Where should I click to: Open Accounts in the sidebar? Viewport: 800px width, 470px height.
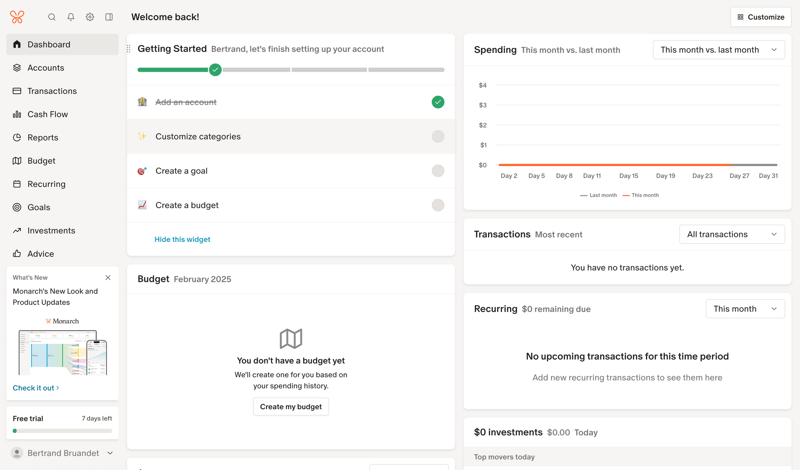62,67
